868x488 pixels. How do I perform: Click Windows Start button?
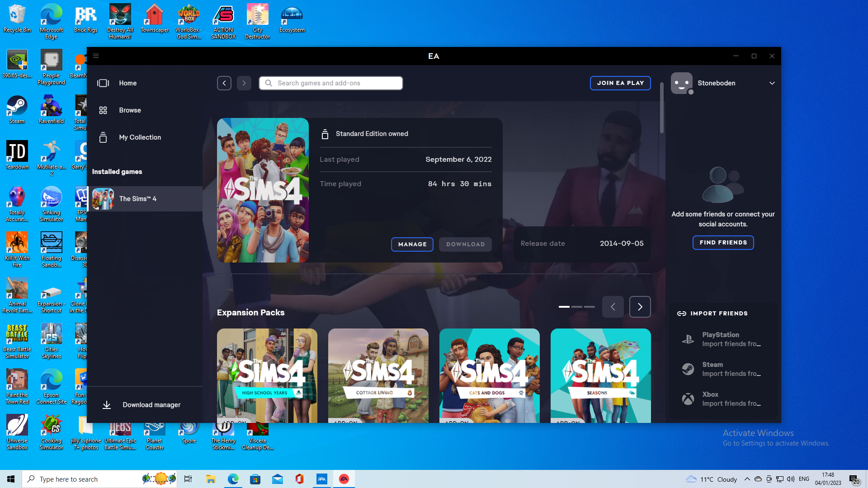11,479
